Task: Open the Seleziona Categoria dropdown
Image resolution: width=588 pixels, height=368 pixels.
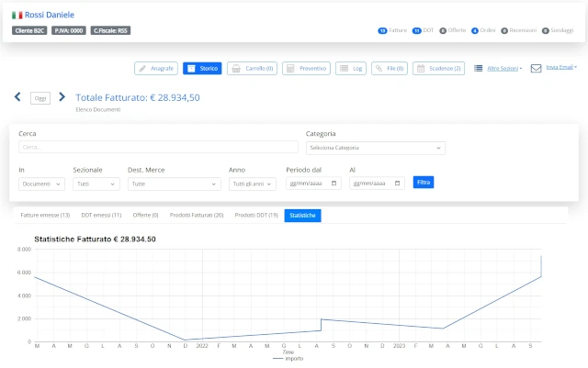Action: [376, 148]
